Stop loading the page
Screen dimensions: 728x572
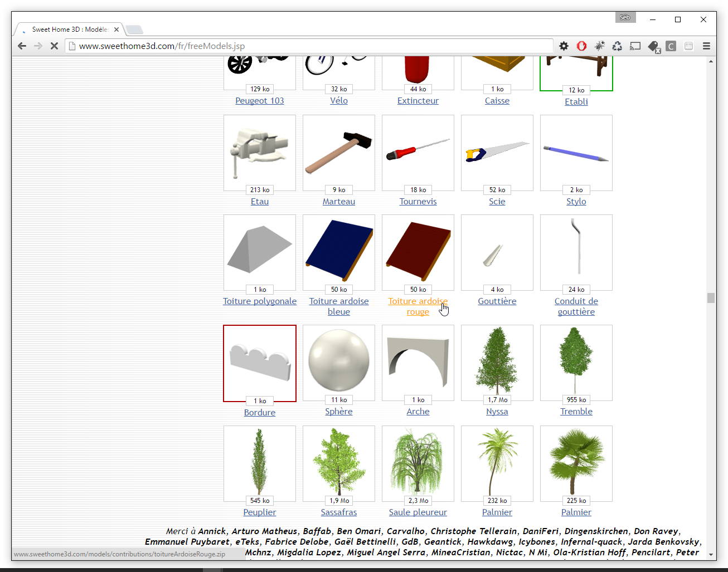pos(54,46)
